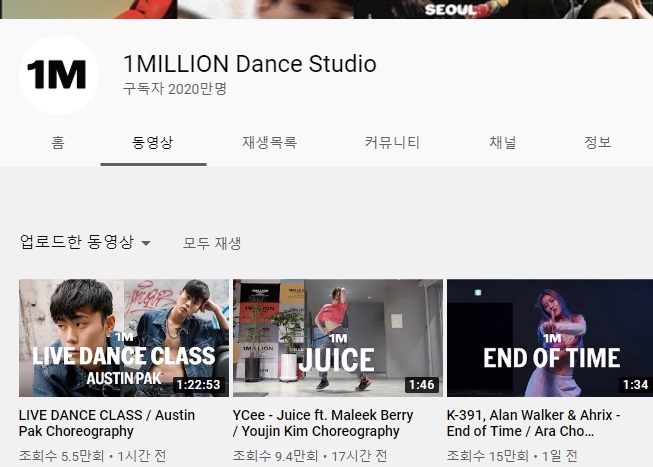Click the LIVE DANCE CLASS / Austin Pak title
653x467 pixels.
point(107,423)
